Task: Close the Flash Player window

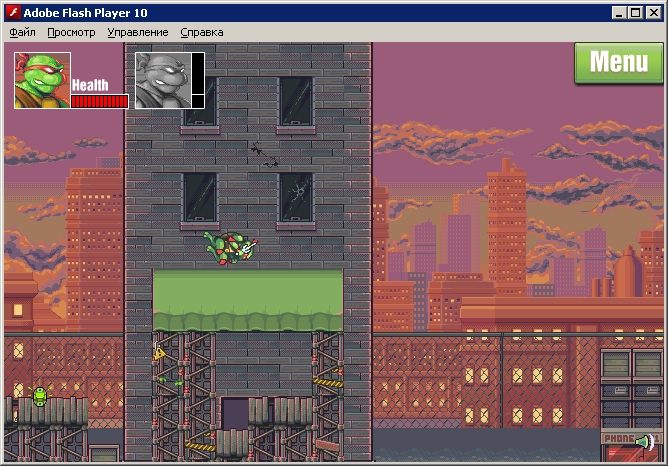Action: 653,13
